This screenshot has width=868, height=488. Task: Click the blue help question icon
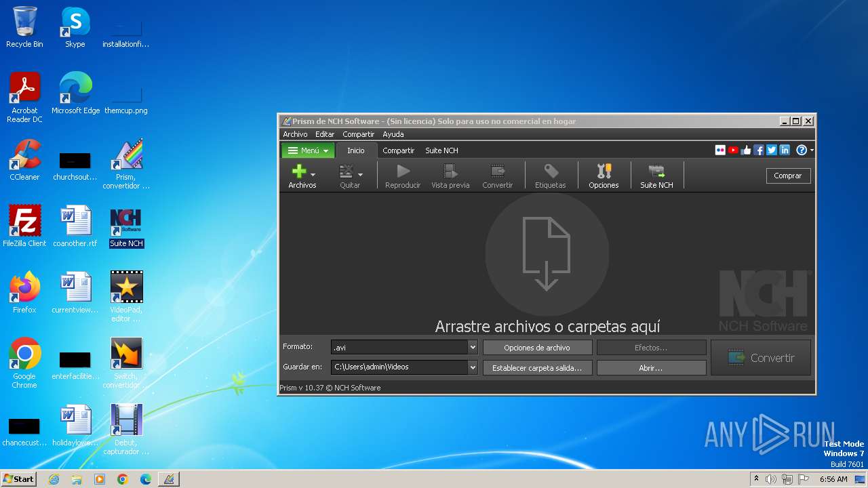click(x=802, y=150)
